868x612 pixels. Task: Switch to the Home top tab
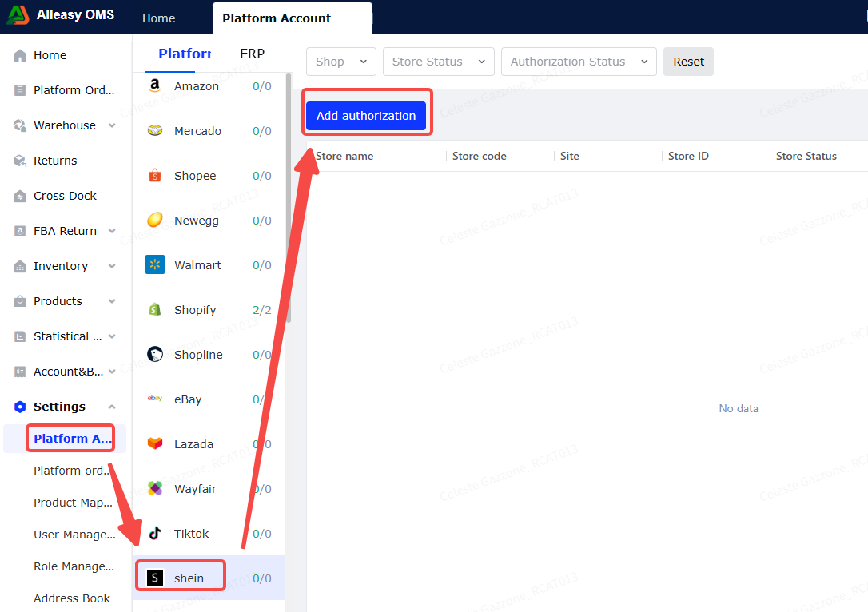point(159,18)
